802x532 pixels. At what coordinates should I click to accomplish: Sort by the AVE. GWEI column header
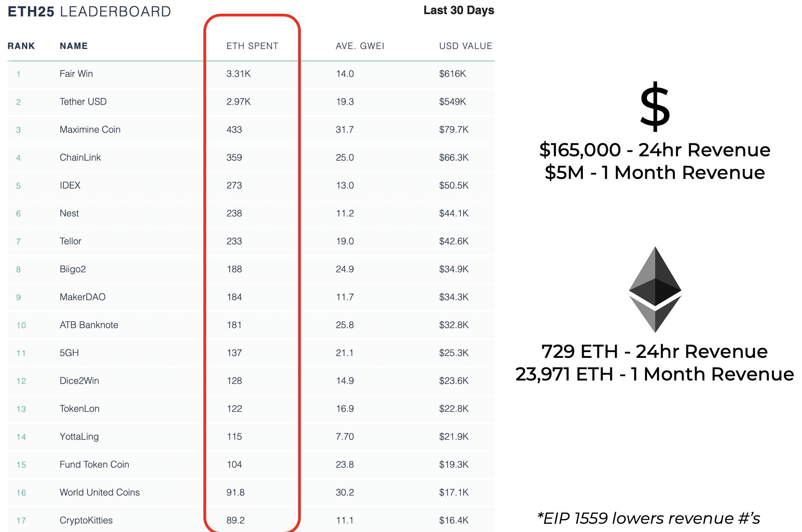360,46
